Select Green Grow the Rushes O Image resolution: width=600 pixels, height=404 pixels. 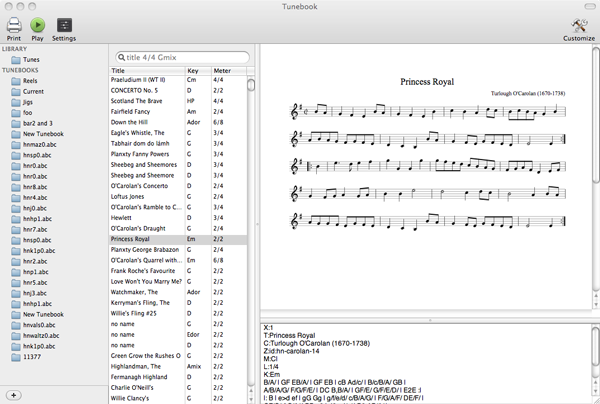coord(178,356)
